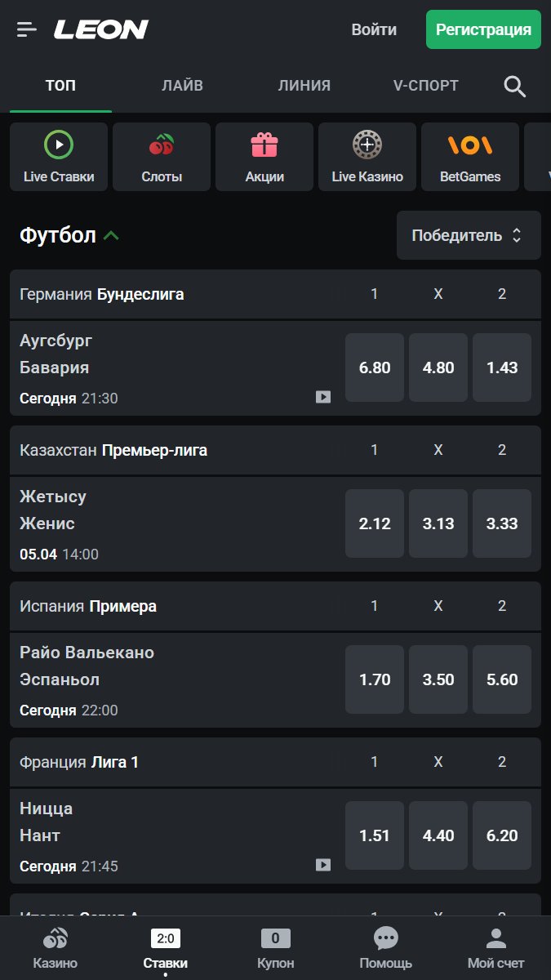The height and width of the screenshot is (980, 551).
Task: Switch to the ЛАЙВ tab
Action: pos(182,86)
